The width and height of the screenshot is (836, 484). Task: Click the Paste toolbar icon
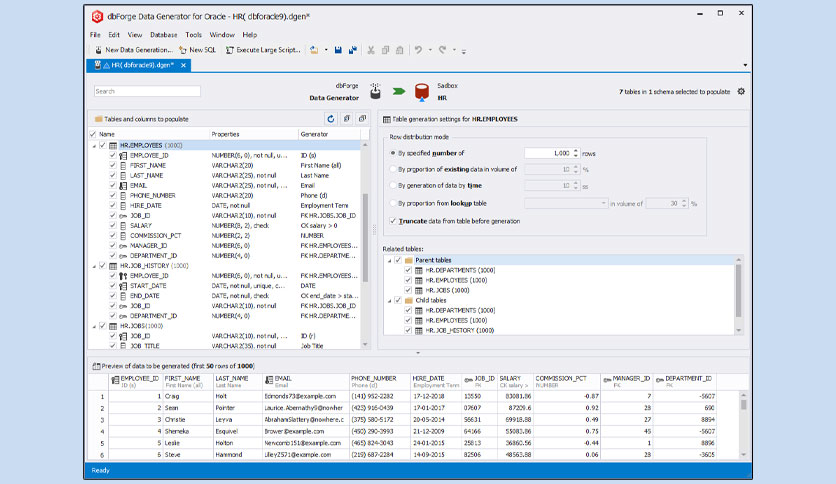(x=399, y=50)
